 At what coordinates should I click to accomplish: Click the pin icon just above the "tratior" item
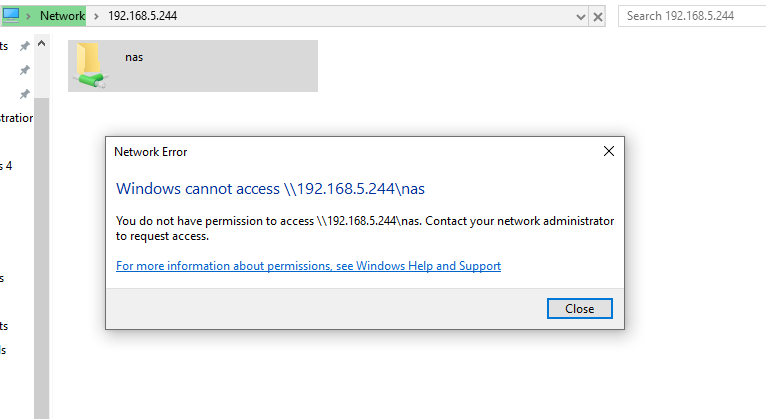[x=24, y=94]
